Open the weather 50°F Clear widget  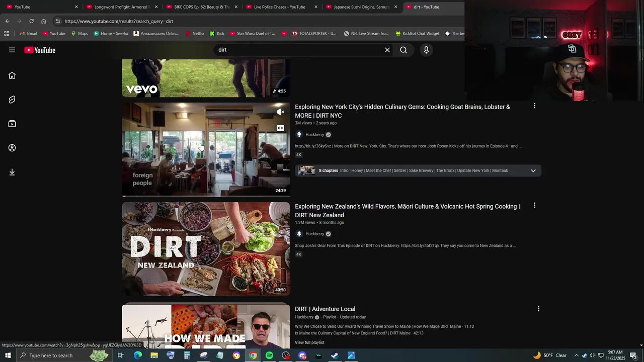point(550,355)
